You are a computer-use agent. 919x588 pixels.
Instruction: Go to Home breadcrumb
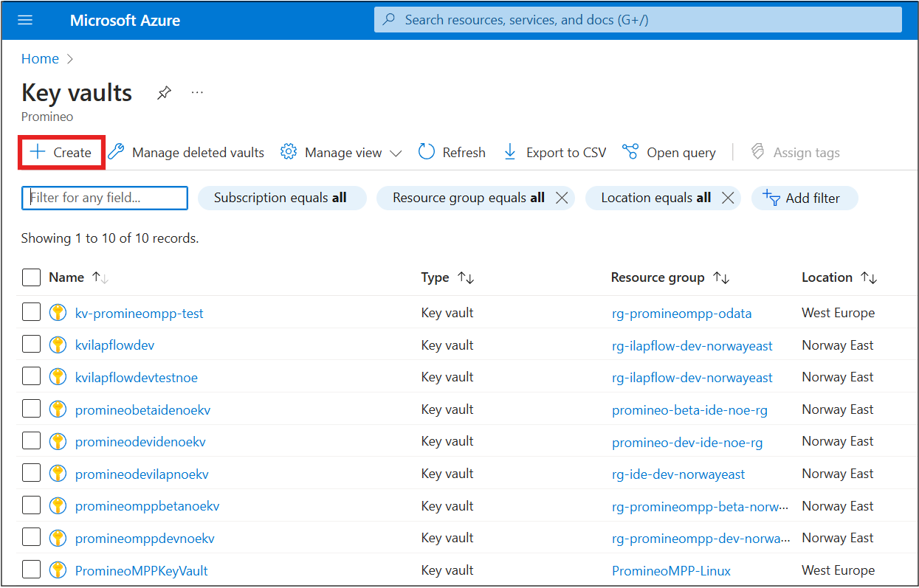click(40, 59)
